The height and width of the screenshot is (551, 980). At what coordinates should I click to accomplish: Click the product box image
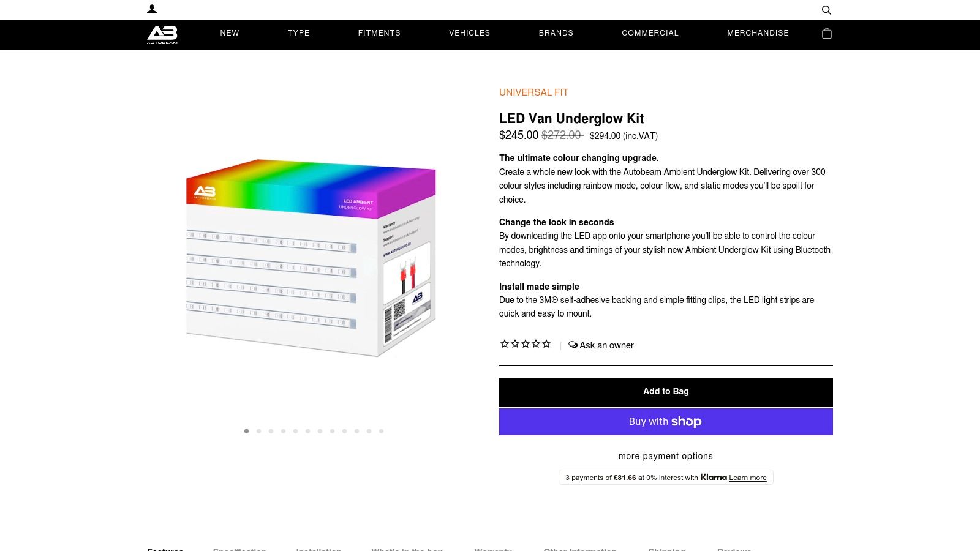(309, 257)
